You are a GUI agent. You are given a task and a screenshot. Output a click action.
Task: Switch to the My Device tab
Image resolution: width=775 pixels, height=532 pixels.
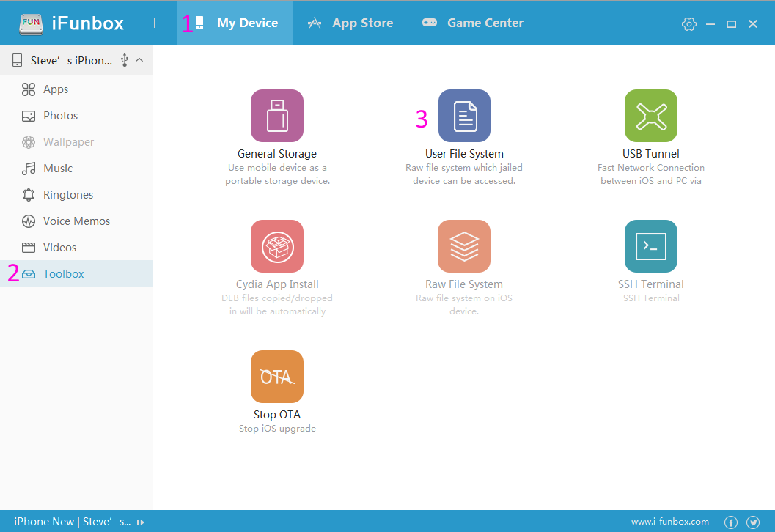pyautogui.click(x=235, y=23)
